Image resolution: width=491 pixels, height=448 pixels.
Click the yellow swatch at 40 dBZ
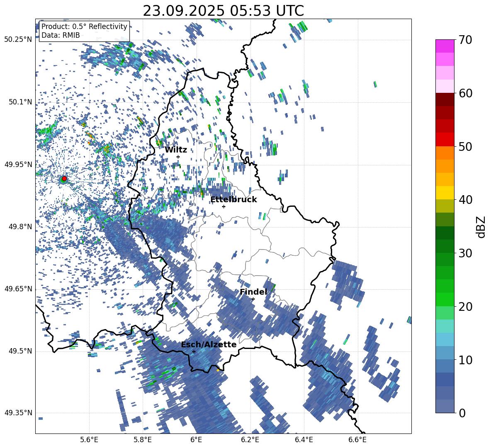coord(445,193)
